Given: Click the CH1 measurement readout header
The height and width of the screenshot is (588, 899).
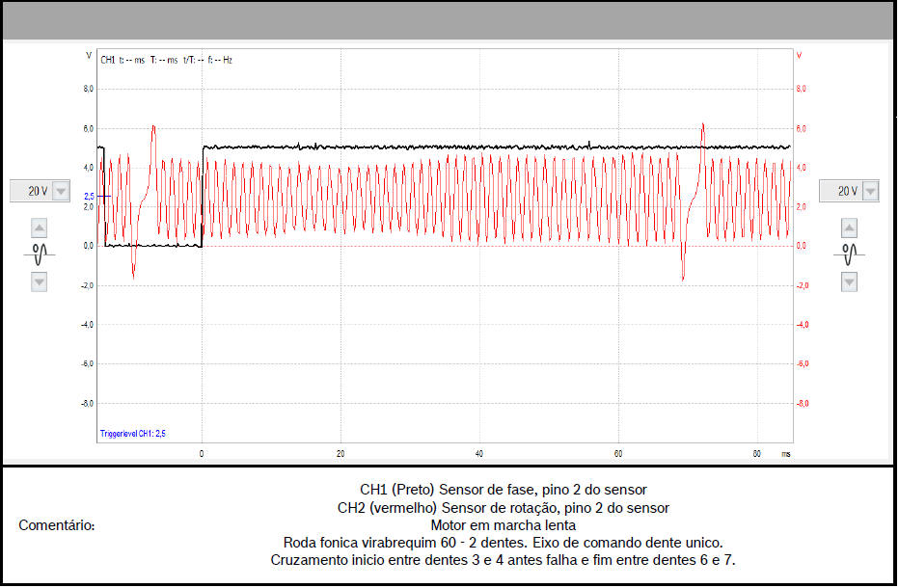Looking at the screenshot, I should [166, 60].
